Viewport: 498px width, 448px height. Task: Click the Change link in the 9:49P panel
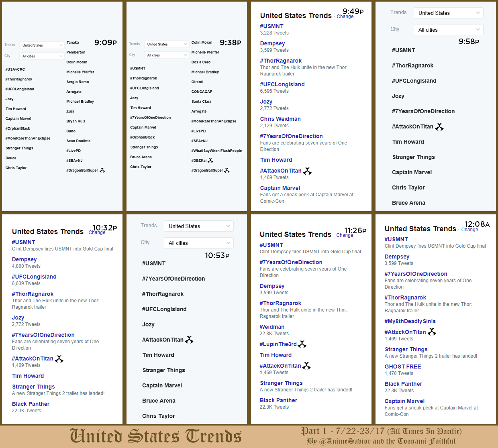(345, 16)
